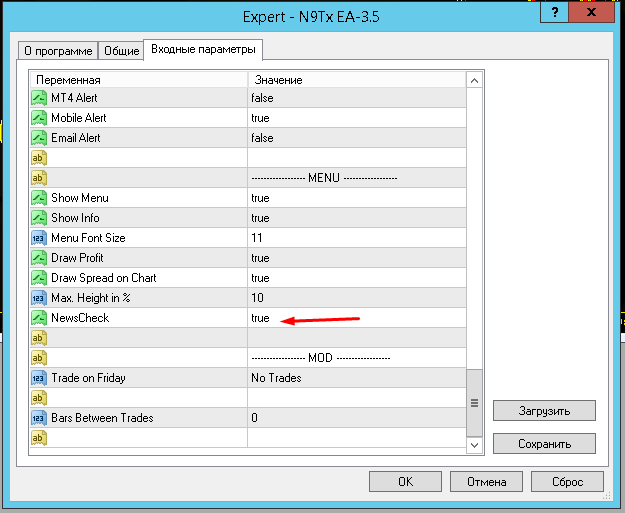This screenshot has height=513, width=625.
Task: Select the Max. Height in % value 10
Action: [x=257, y=298]
